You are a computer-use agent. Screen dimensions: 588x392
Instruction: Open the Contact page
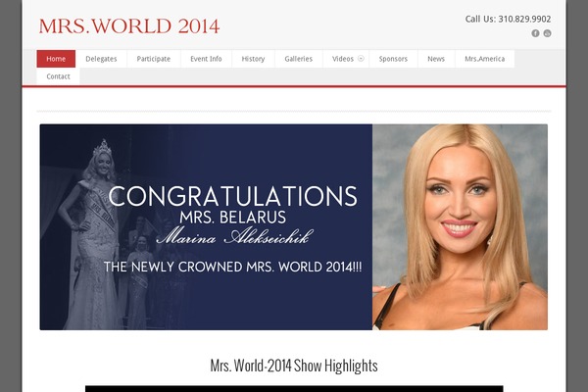pyautogui.click(x=58, y=76)
